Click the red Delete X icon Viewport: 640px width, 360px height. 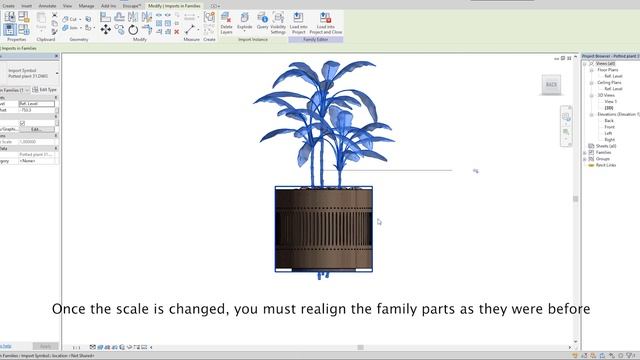tap(177, 31)
